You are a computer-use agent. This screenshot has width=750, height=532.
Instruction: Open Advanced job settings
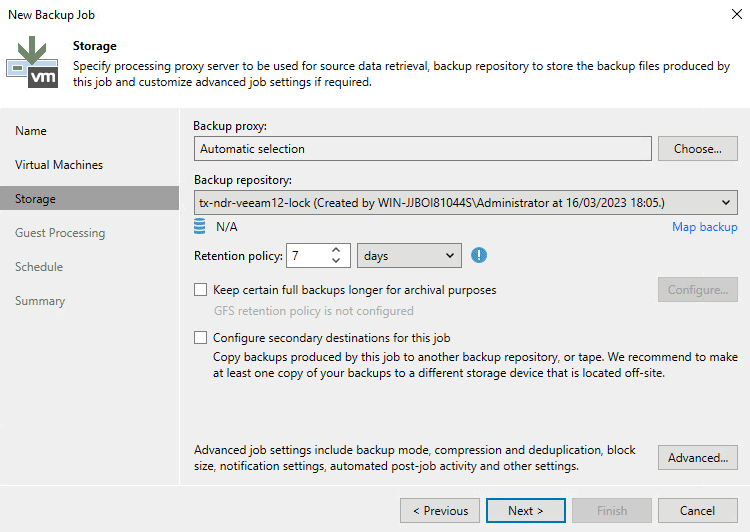697,458
